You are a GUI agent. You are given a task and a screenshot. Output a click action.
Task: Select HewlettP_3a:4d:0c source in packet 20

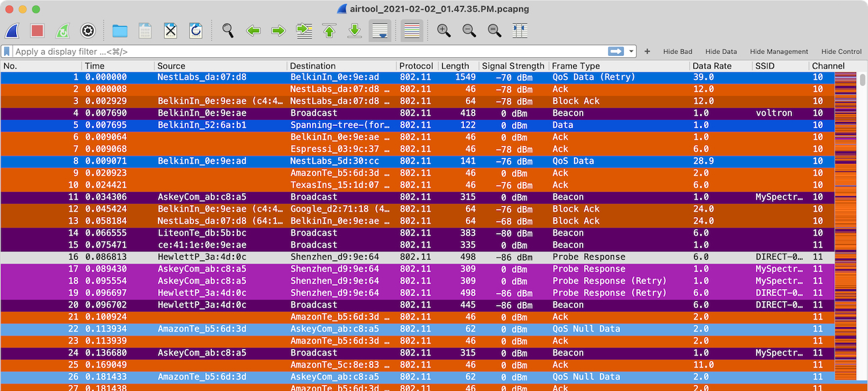(x=202, y=305)
